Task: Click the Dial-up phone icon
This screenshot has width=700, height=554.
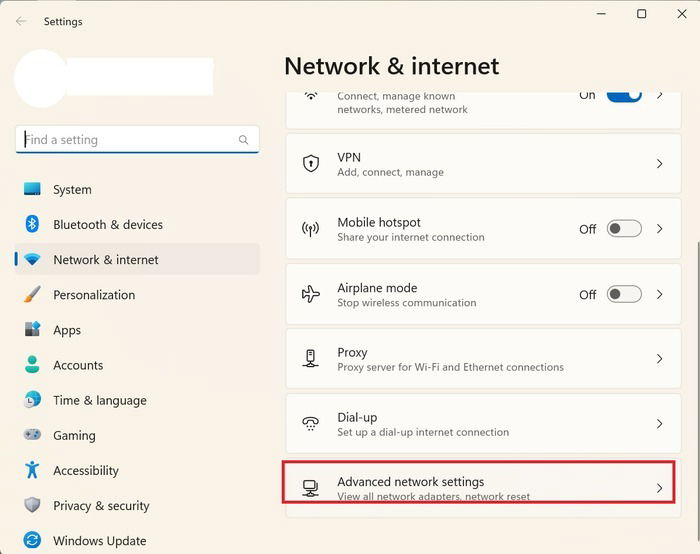Action: click(311, 424)
